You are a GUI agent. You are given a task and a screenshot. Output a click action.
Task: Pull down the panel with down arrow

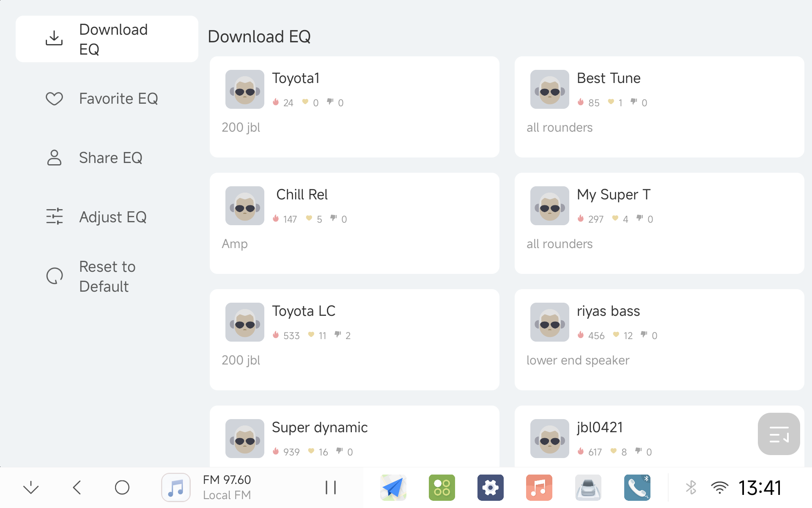point(31,487)
